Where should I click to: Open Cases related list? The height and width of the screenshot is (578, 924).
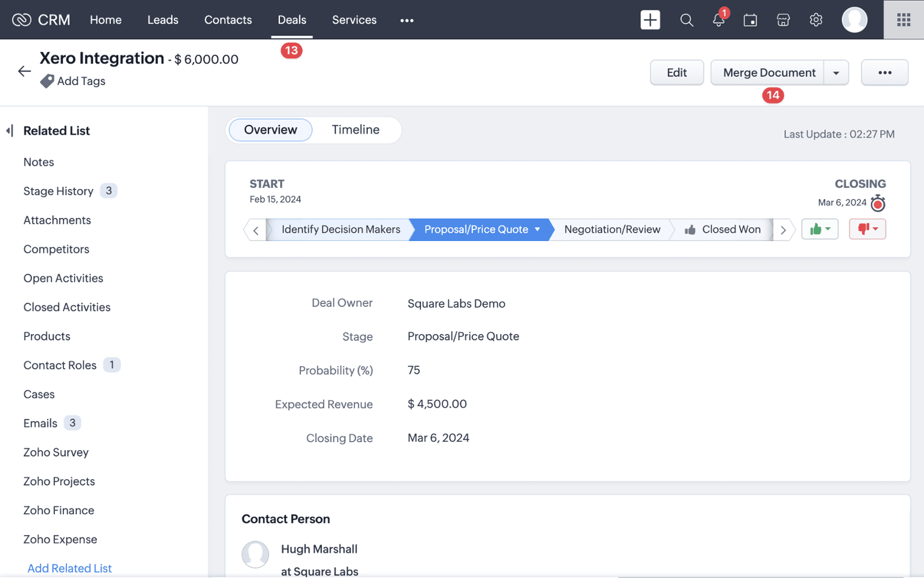pos(39,394)
